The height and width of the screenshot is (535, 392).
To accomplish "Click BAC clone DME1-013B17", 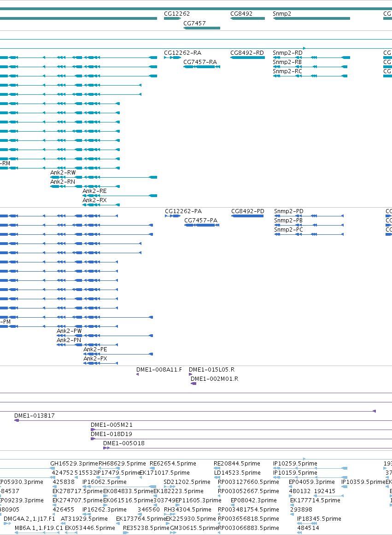I will click(35, 416).
